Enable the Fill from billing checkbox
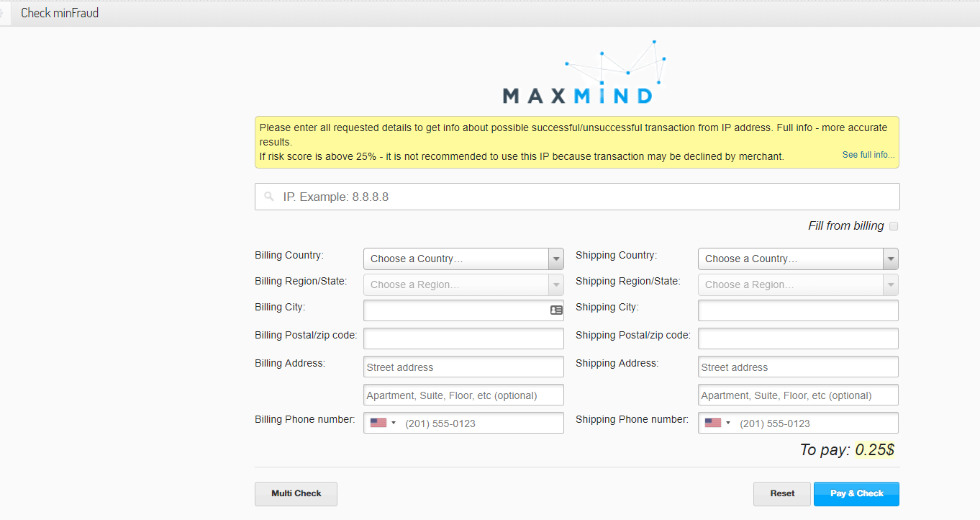 point(894,226)
